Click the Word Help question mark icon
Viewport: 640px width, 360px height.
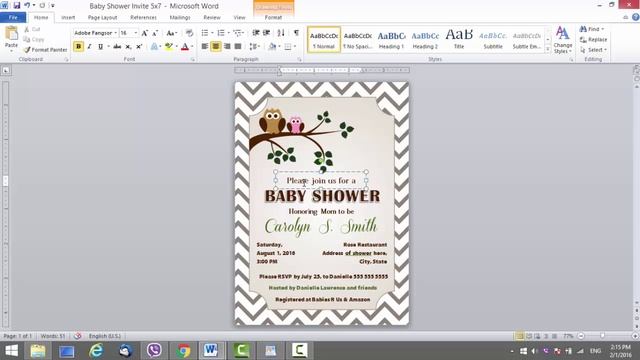point(636,17)
